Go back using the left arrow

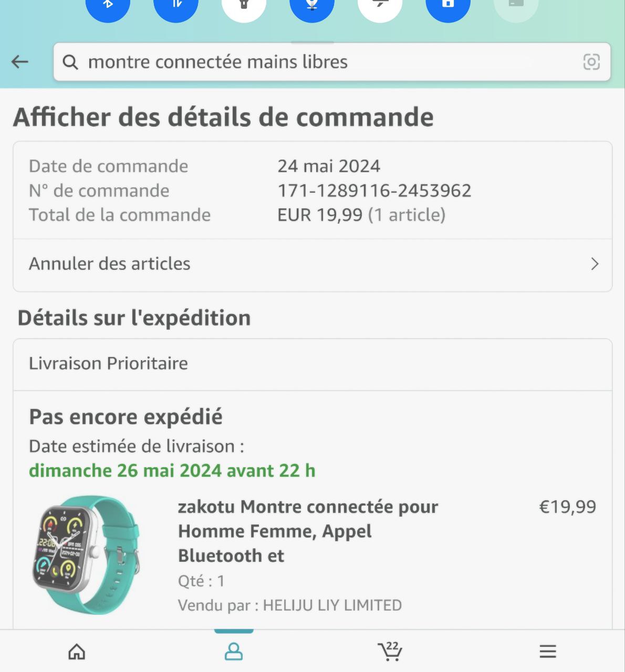pyautogui.click(x=20, y=62)
